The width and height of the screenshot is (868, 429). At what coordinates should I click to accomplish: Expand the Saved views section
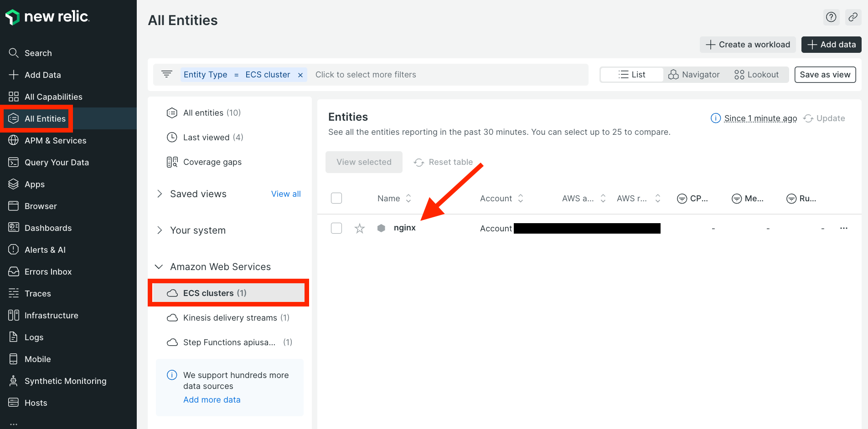pyautogui.click(x=159, y=194)
